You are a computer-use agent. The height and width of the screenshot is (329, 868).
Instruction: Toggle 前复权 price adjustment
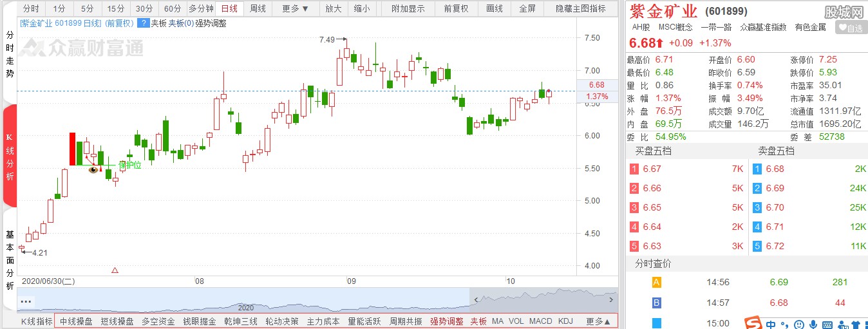[x=457, y=9]
